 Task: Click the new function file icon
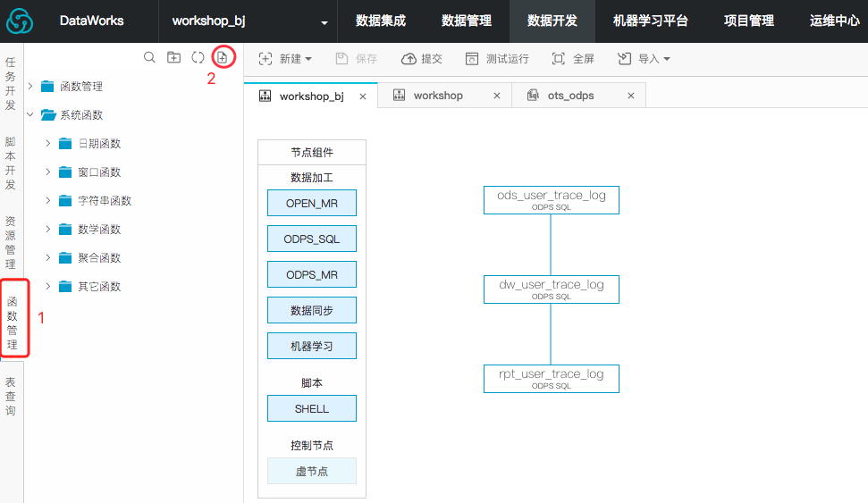[222, 57]
